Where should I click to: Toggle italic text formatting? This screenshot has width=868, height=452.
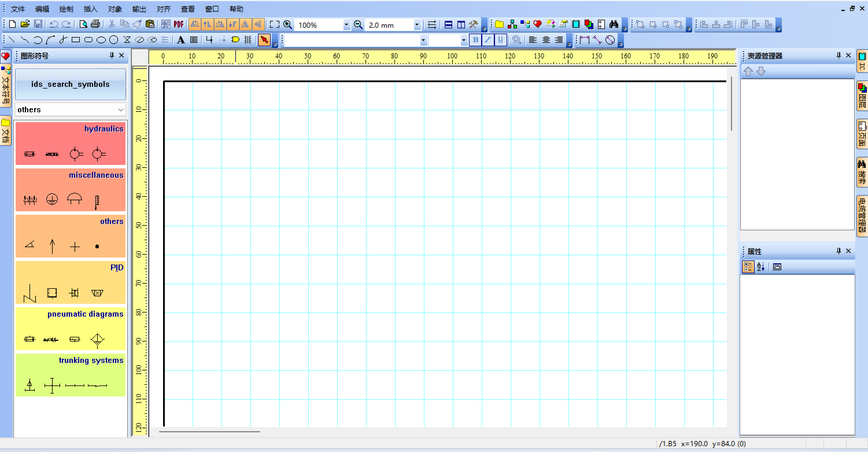click(487, 40)
